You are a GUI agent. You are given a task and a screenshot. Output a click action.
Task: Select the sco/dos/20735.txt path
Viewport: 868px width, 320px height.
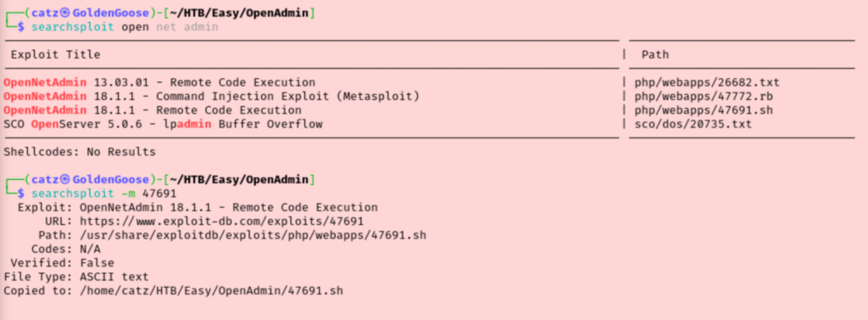click(x=693, y=124)
